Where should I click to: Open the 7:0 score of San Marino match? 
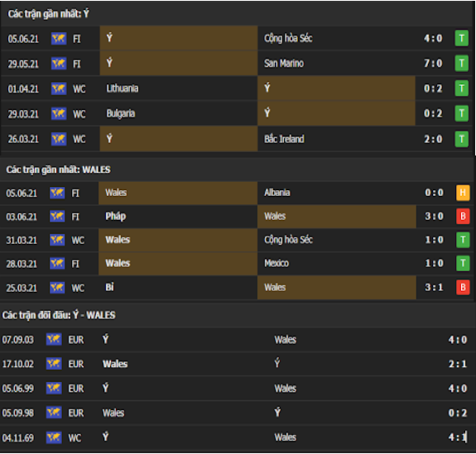pos(433,64)
